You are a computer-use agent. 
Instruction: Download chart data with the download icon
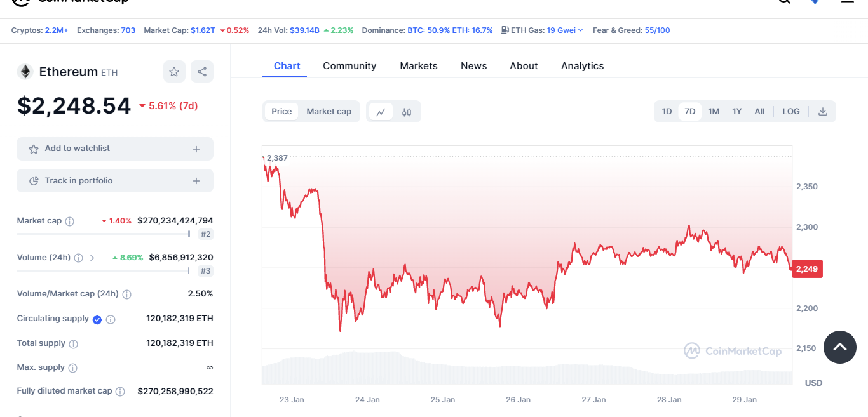(x=823, y=112)
